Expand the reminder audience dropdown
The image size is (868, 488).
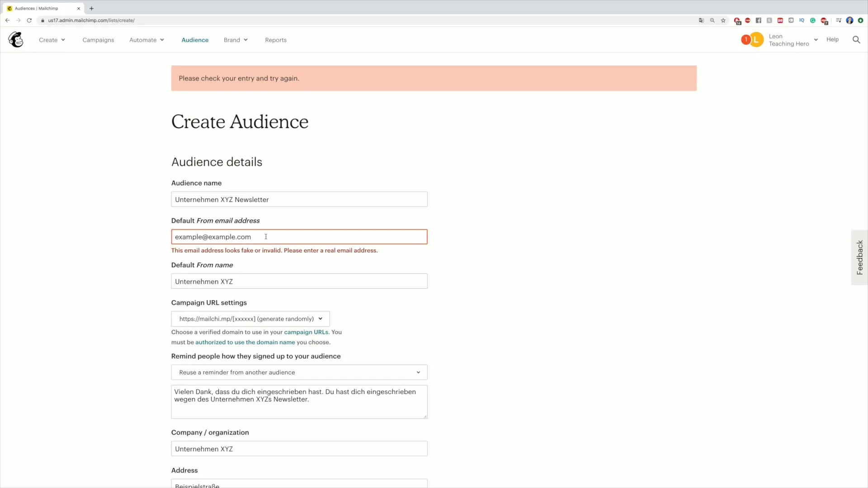(x=298, y=372)
